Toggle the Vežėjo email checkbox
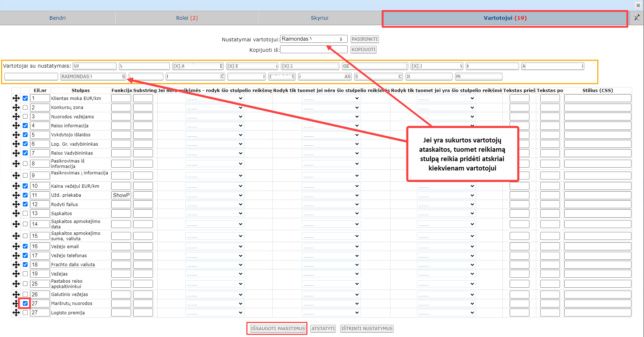Screen dimensions: 644x337 (x=25, y=246)
